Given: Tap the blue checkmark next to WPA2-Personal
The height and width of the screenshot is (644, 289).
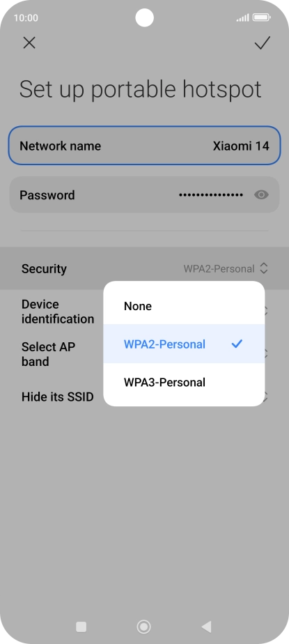Looking at the screenshot, I should (237, 344).
